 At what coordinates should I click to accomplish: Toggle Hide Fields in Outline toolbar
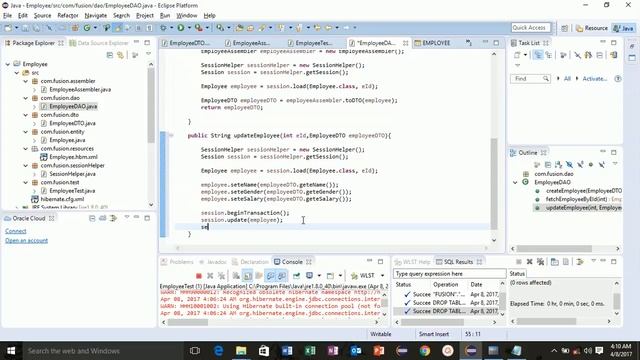(569, 164)
